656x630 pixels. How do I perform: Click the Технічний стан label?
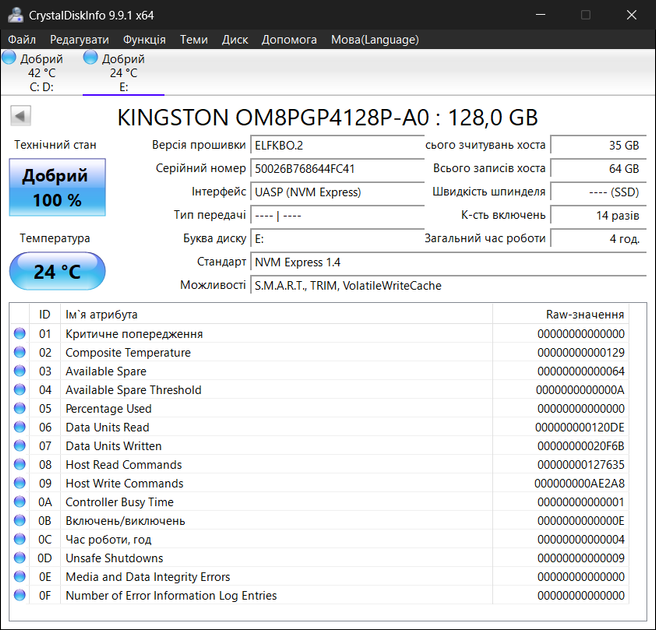click(x=55, y=145)
